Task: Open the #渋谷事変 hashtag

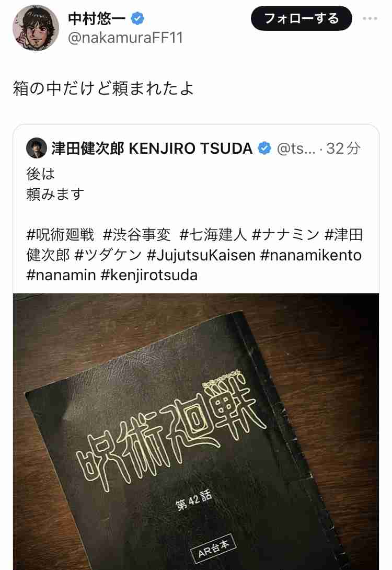Action: 136,235
